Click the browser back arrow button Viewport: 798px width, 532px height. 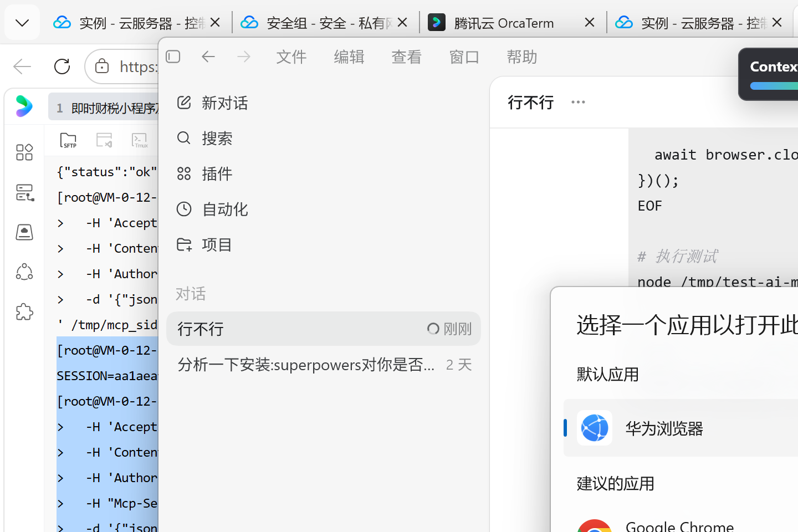[22, 66]
